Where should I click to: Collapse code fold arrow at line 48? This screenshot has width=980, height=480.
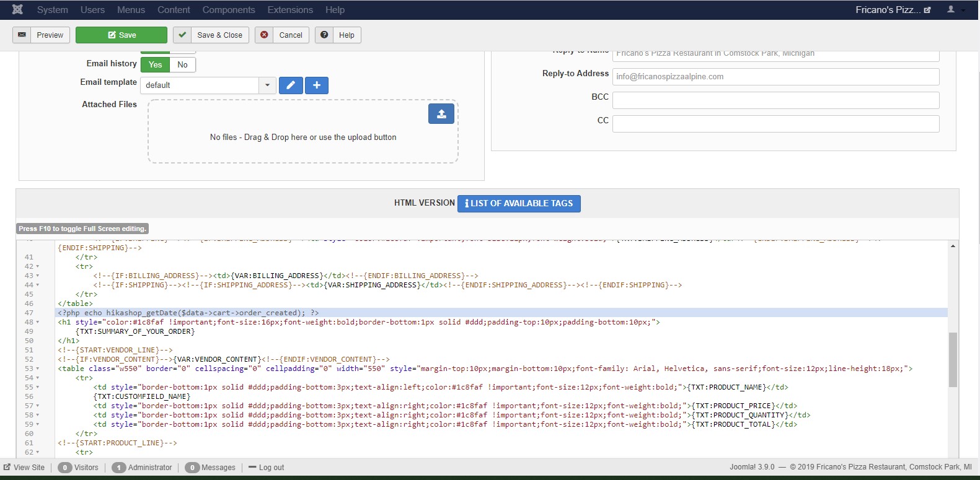[38, 323]
